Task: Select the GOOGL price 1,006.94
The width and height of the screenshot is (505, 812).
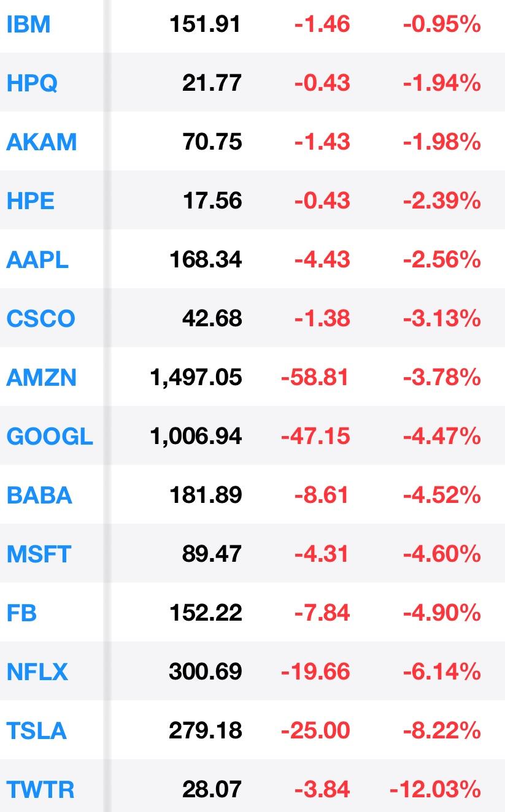Action: coord(196,437)
